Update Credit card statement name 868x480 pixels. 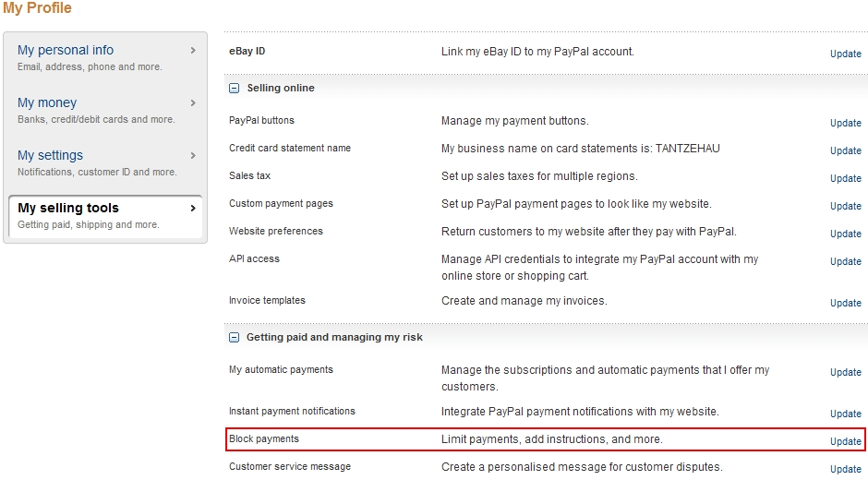click(845, 150)
